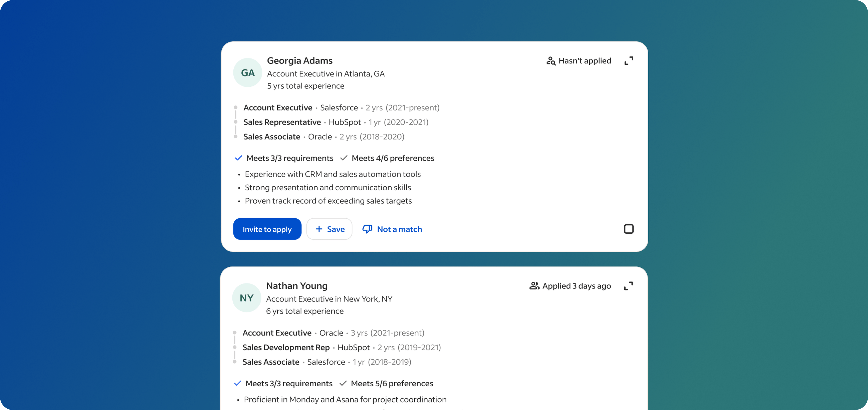Open Nathan Young's full profile via his name
This screenshot has height=410, width=868.
pyautogui.click(x=297, y=286)
